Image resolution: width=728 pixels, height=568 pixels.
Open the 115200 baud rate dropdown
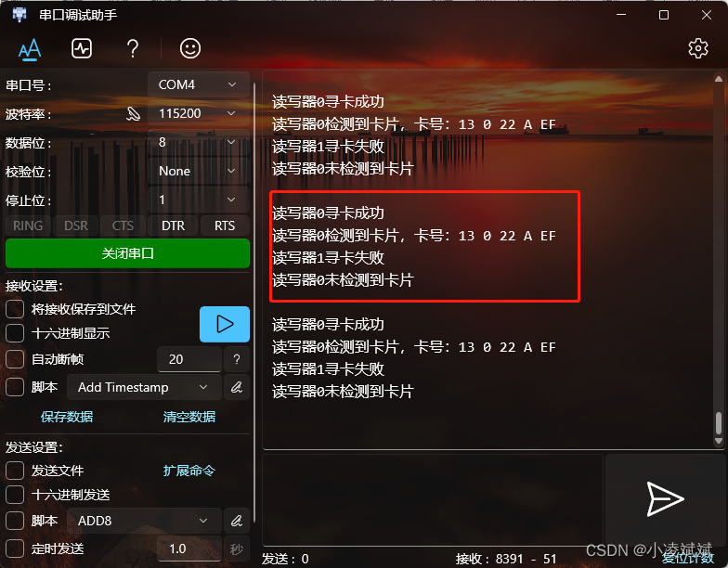pos(199,113)
